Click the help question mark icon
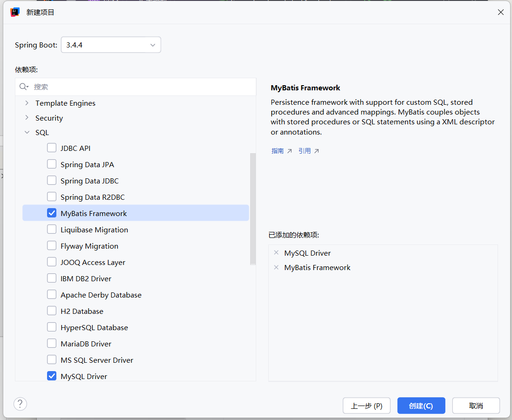This screenshot has width=512, height=420. (20, 404)
